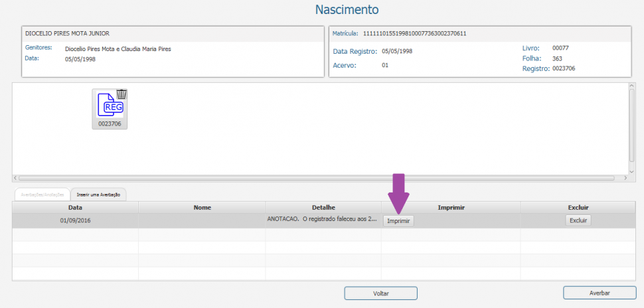Click the name DIOCELIO PIRES MOTA JUNIOR
Image resolution: width=644 pixels, height=308 pixels.
click(x=67, y=33)
